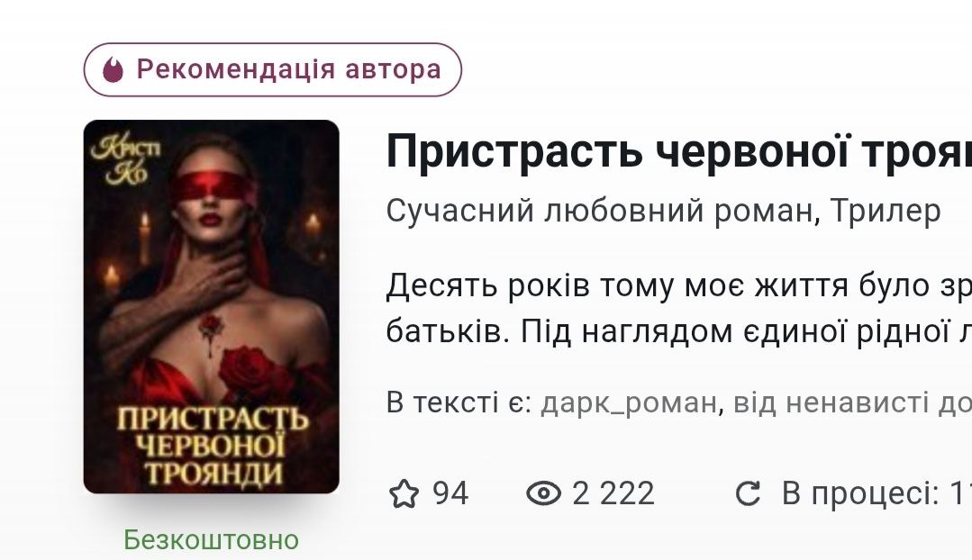Open the red-blindfolded woman book cover
972x560 pixels.
pyautogui.click(x=212, y=307)
